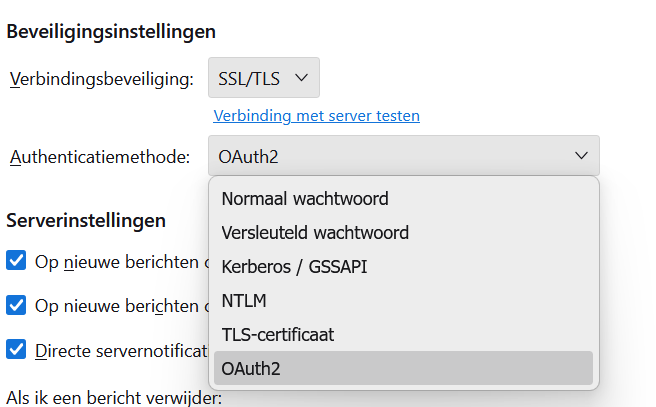Click the 'Authenticatiemethode:' label

[100, 157]
